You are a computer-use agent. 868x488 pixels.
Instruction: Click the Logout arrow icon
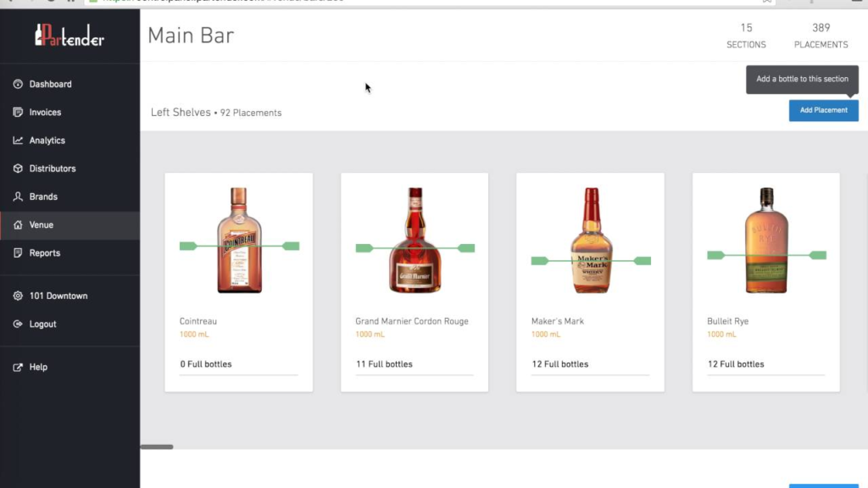18,324
